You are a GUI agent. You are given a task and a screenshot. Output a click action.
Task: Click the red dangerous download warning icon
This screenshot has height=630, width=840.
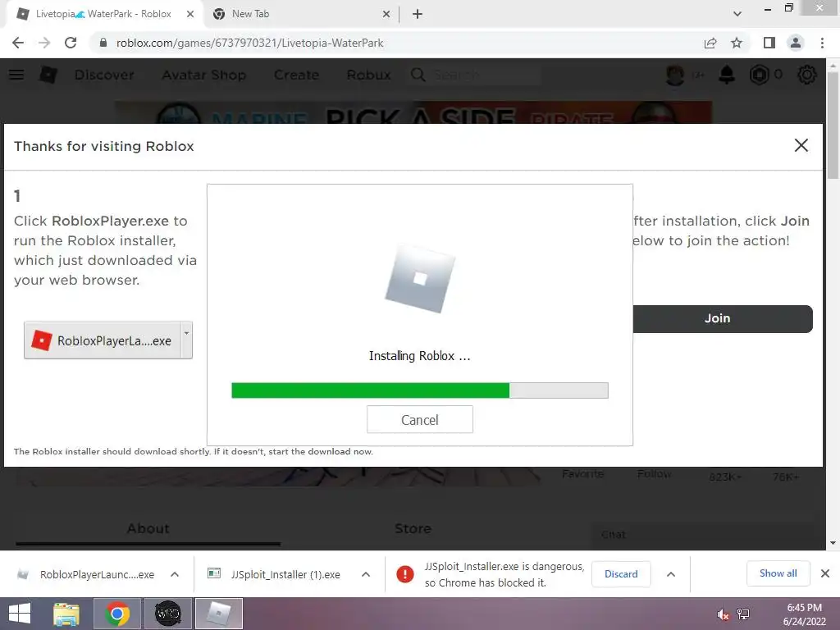coord(405,574)
